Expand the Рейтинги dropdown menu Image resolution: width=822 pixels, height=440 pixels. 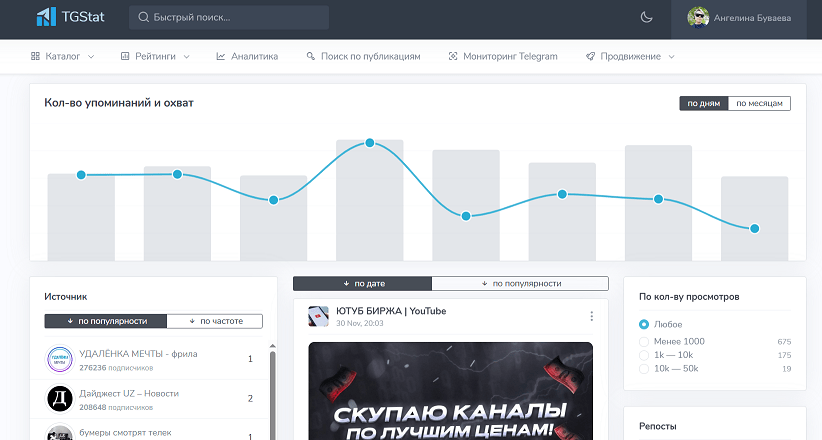[x=186, y=57]
